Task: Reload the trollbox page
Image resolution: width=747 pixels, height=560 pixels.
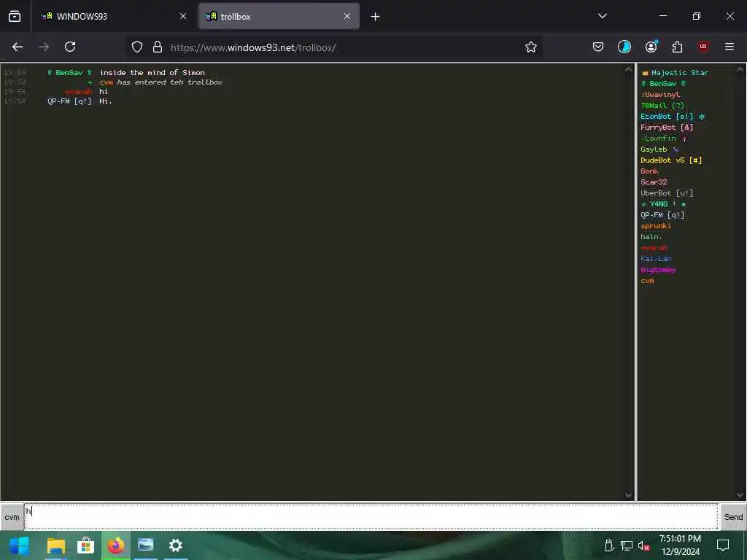Action: coord(70,47)
